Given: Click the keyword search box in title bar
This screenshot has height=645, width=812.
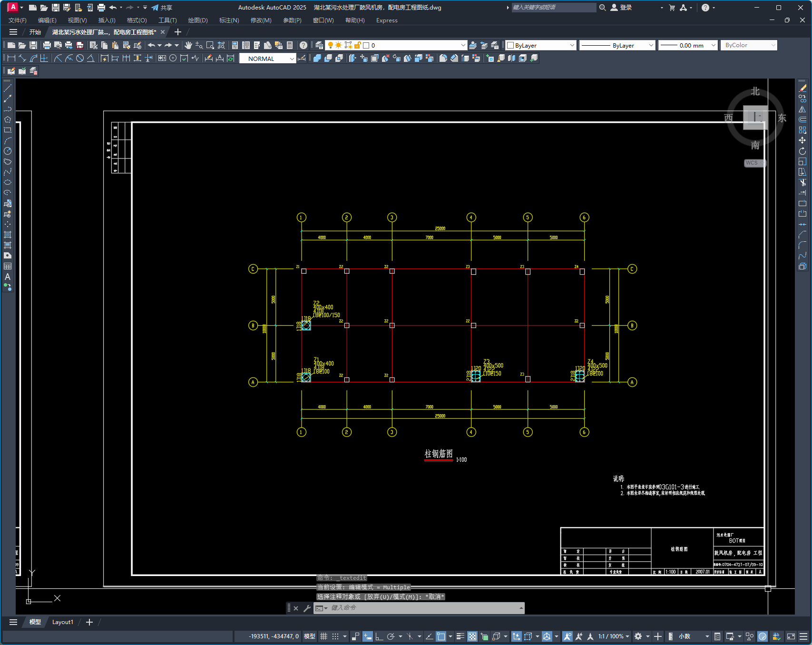Looking at the screenshot, I should tap(553, 8).
